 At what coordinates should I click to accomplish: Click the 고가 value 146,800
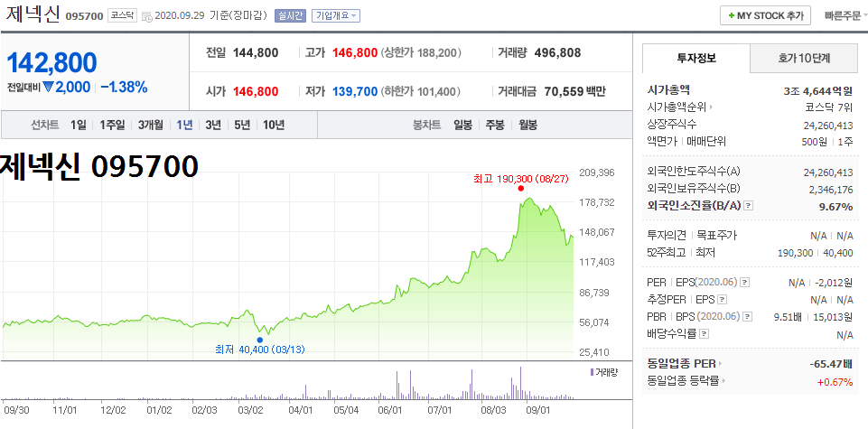[355, 53]
